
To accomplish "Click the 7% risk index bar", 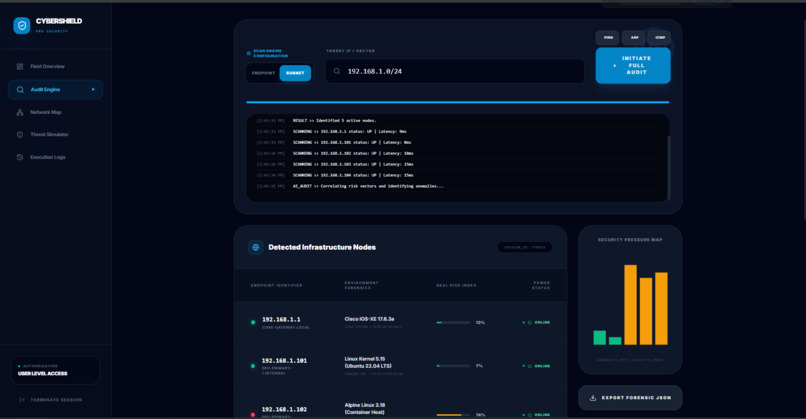I will [453, 366].
